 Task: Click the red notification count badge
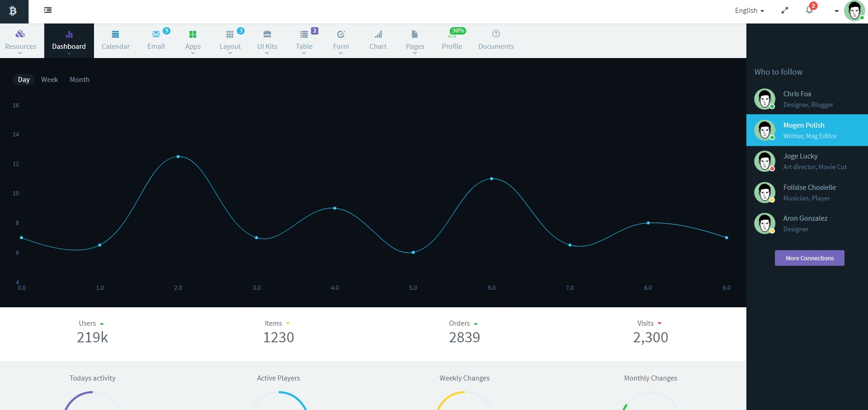[814, 6]
